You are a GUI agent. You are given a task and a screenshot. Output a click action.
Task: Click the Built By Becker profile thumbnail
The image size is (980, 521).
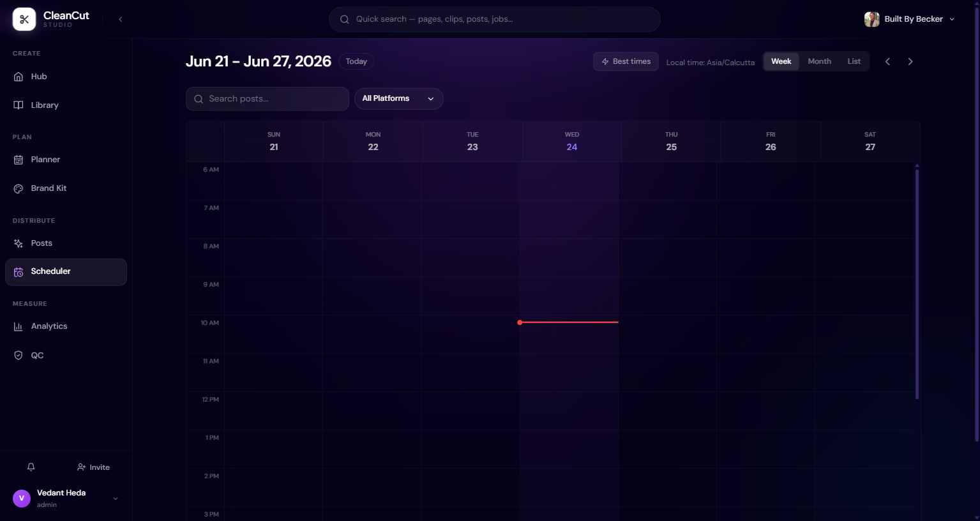872,19
